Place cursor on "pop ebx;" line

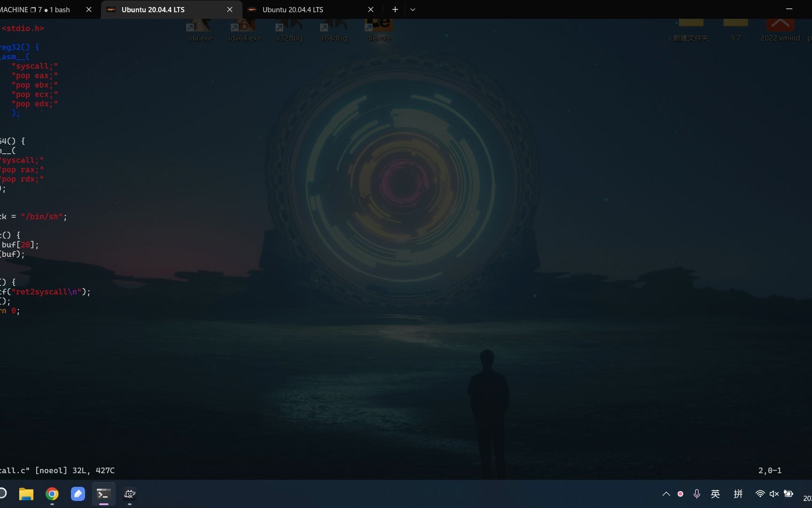[35, 85]
